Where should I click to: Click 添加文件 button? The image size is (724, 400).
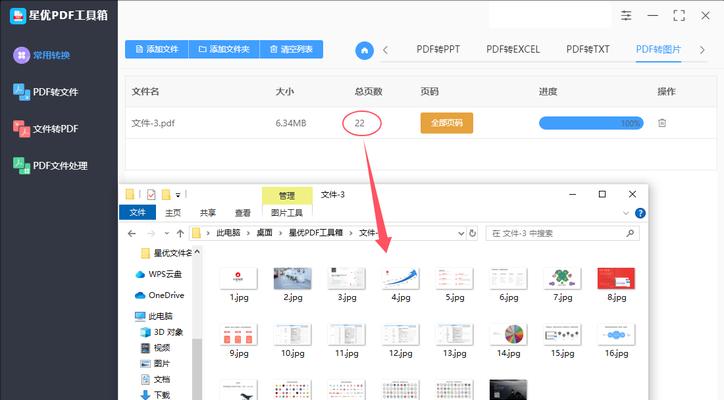[x=157, y=49]
